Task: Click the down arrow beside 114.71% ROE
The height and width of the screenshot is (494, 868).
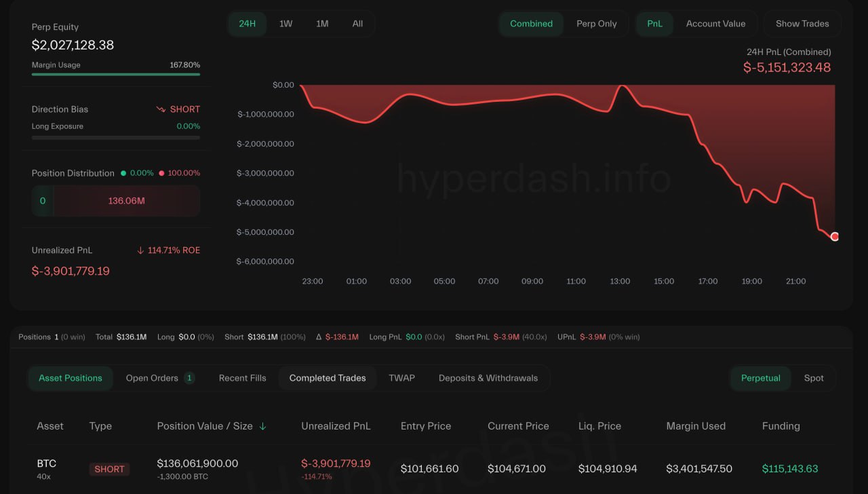Action: click(x=140, y=250)
